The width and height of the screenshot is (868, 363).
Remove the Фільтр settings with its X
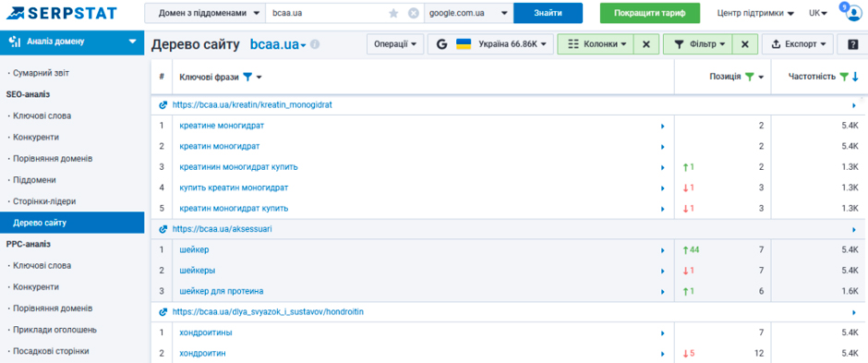(x=745, y=44)
